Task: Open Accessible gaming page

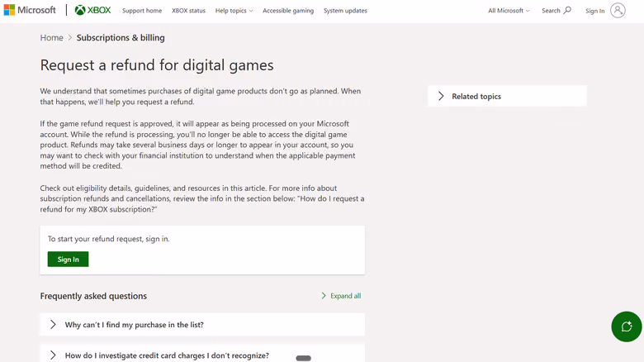Action: coord(288,11)
